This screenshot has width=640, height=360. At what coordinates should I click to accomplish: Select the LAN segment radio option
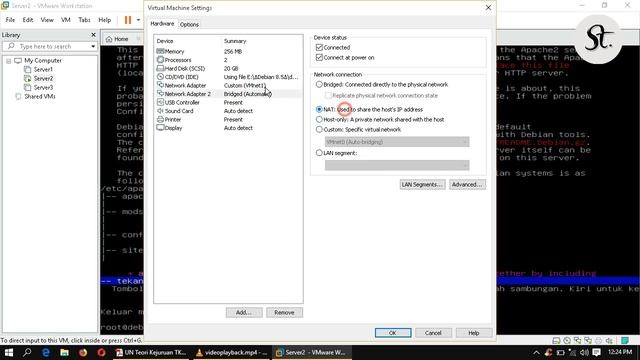pyautogui.click(x=319, y=153)
